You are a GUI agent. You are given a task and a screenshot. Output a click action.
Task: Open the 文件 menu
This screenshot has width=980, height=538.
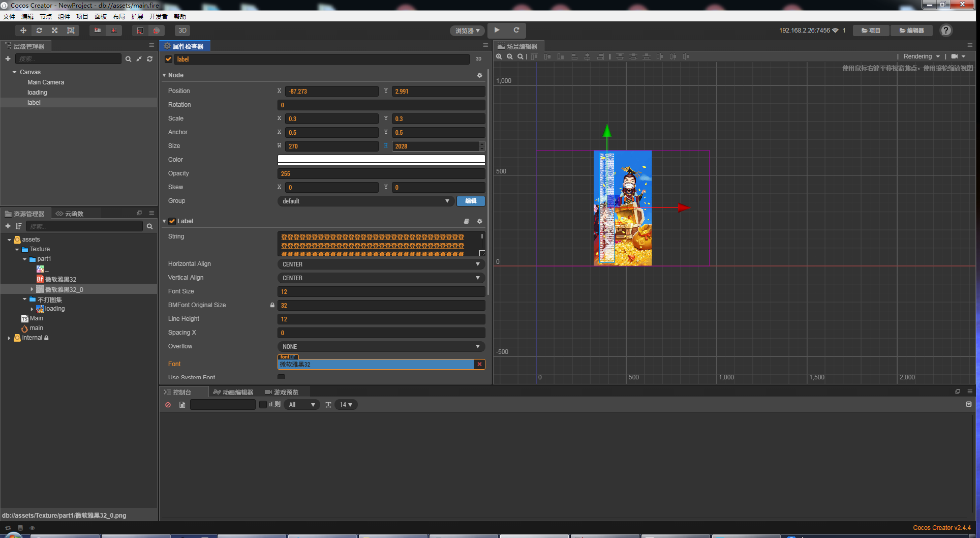click(9, 17)
